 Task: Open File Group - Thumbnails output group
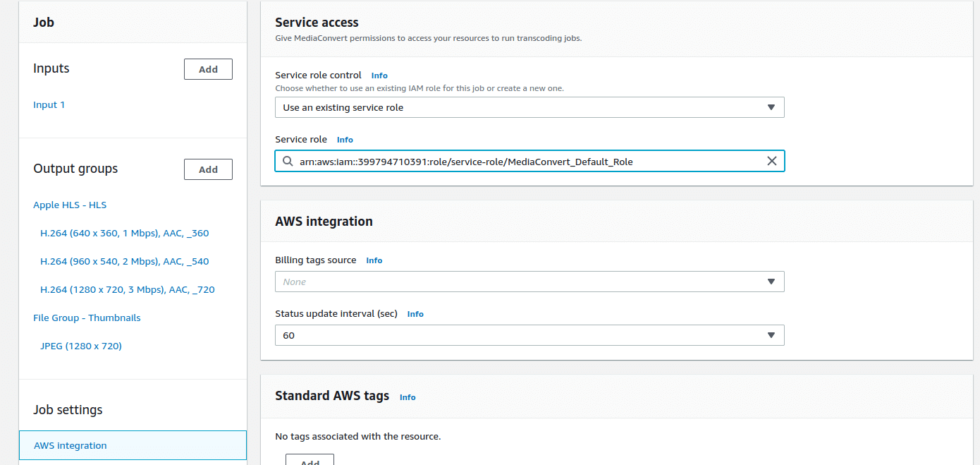pos(87,318)
